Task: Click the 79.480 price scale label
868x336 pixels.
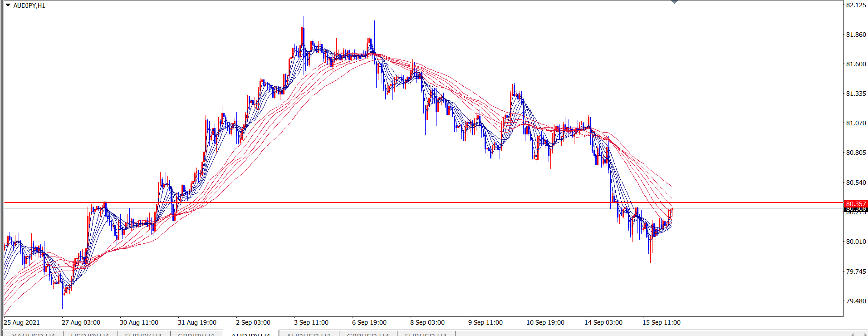Action: (x=856, y=301)
